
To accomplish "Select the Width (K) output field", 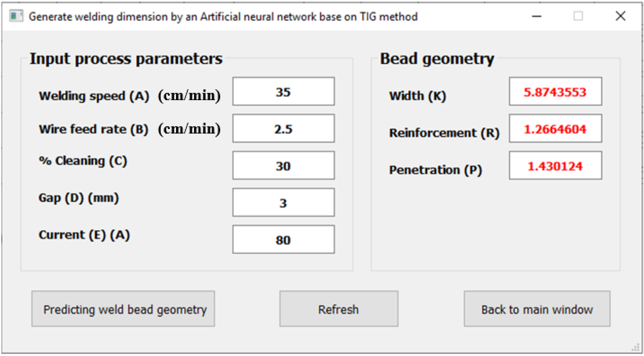I will point(555,92).
